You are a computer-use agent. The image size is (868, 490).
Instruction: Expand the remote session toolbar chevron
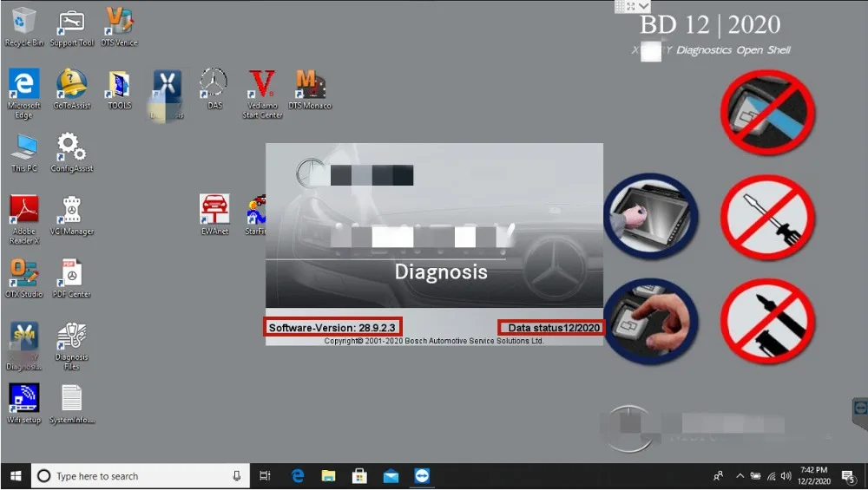(643, 6)
